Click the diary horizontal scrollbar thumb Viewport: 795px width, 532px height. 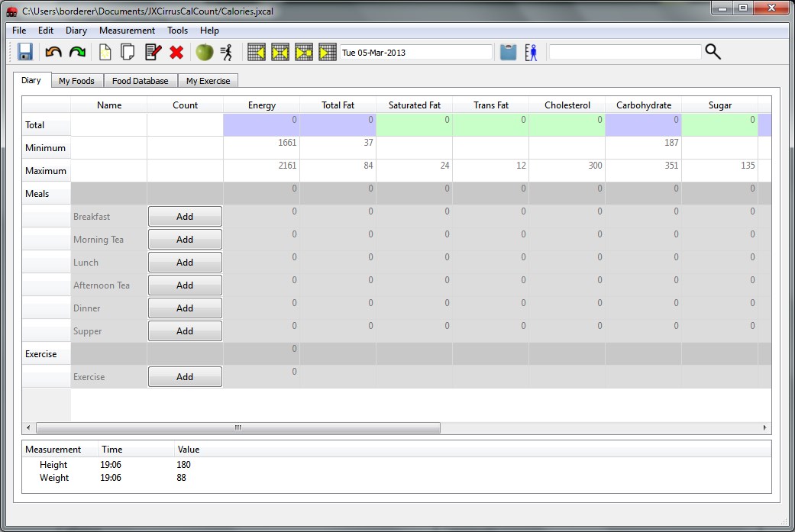238,427
